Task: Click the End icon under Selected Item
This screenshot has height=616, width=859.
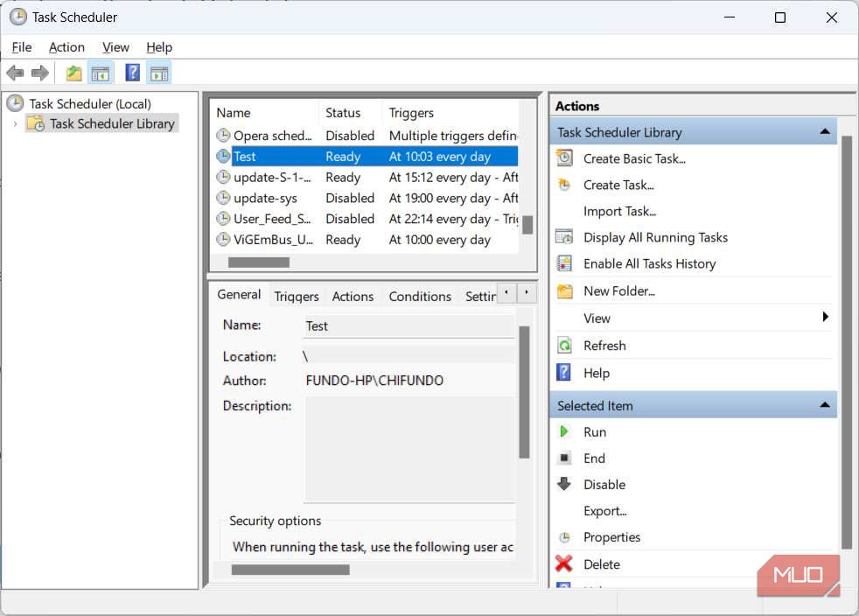Action: [565, 458]
